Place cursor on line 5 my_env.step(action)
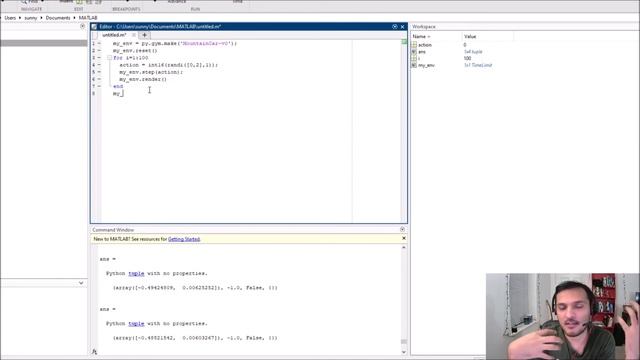This screenshot has height=360, width=640. click(x=151, y=72)
